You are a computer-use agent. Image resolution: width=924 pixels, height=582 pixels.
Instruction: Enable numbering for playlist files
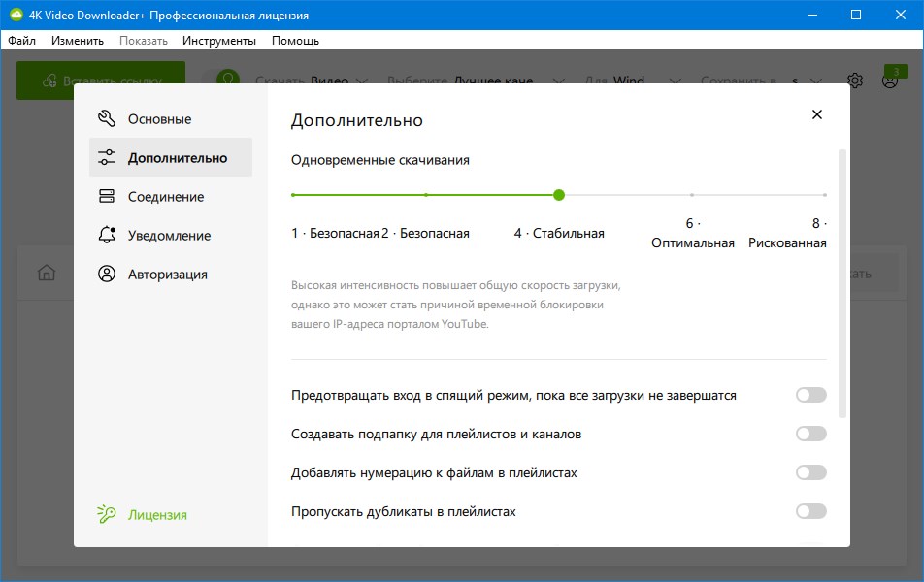pos(810,472)
